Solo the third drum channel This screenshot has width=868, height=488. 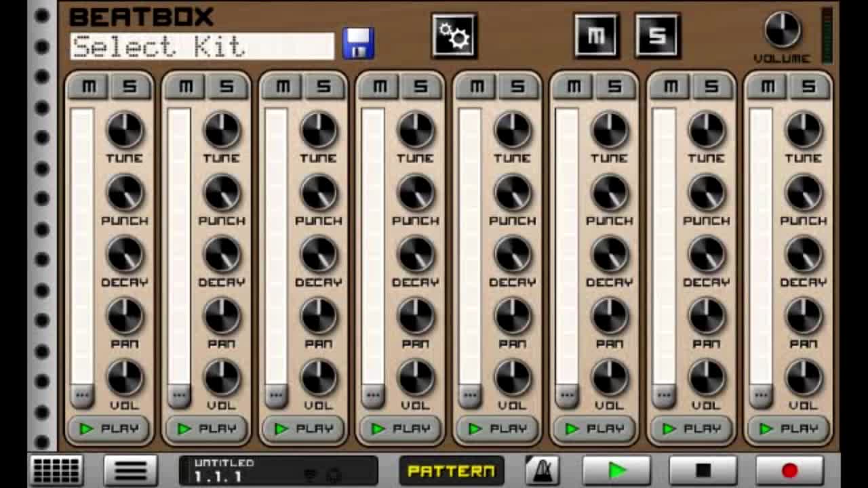pos(324,87)
